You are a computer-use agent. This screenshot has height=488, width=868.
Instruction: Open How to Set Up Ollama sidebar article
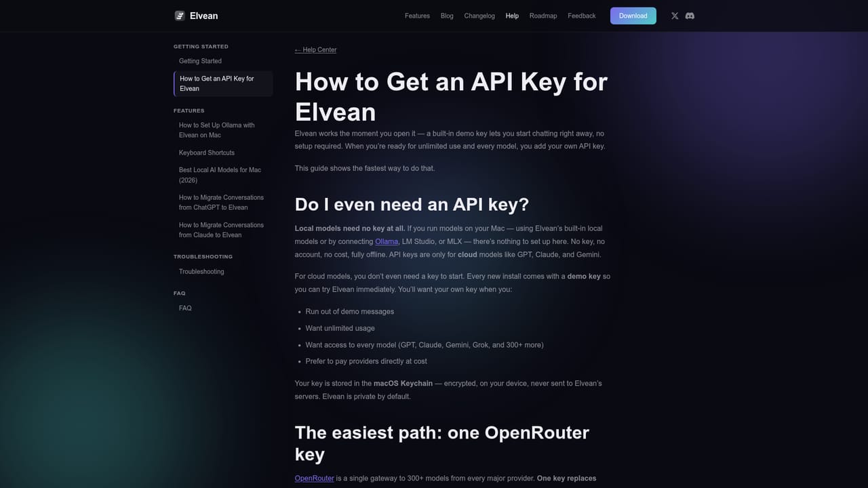[223, 130]
